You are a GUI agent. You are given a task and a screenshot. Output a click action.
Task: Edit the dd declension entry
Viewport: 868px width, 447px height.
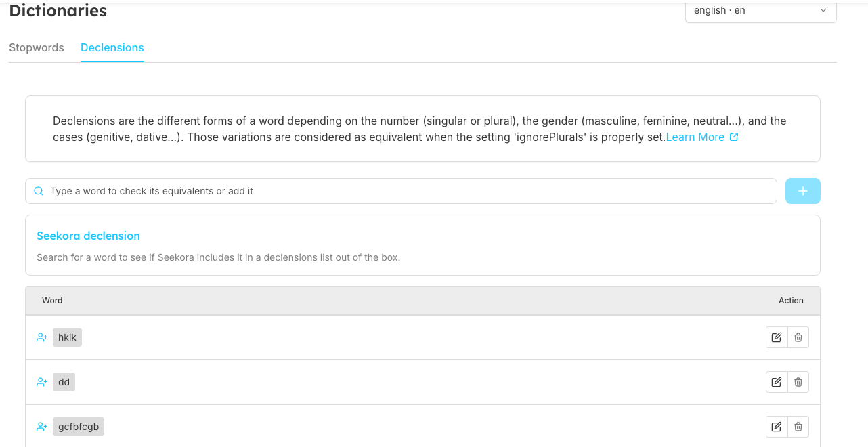(777, 382)
